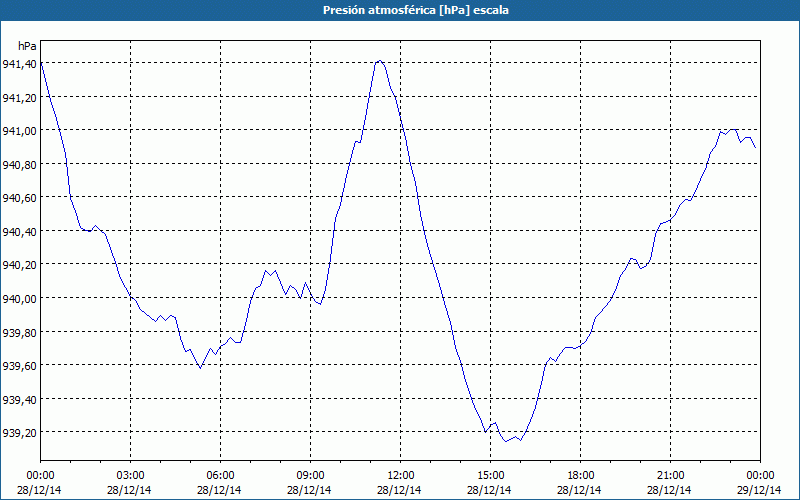Click the 18:00 time axis label
The height and width of the screenshot is (500, 800).
click(581, 476)
